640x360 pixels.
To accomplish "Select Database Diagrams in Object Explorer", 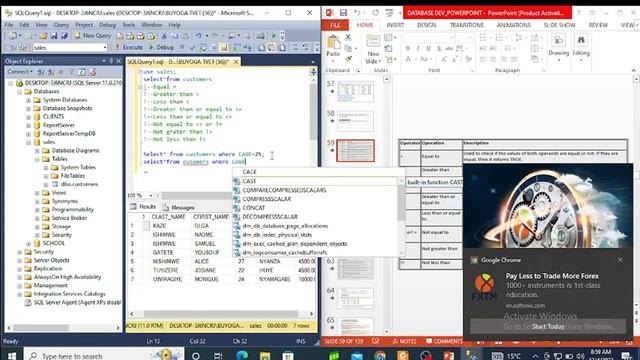I will coord(75,151).
